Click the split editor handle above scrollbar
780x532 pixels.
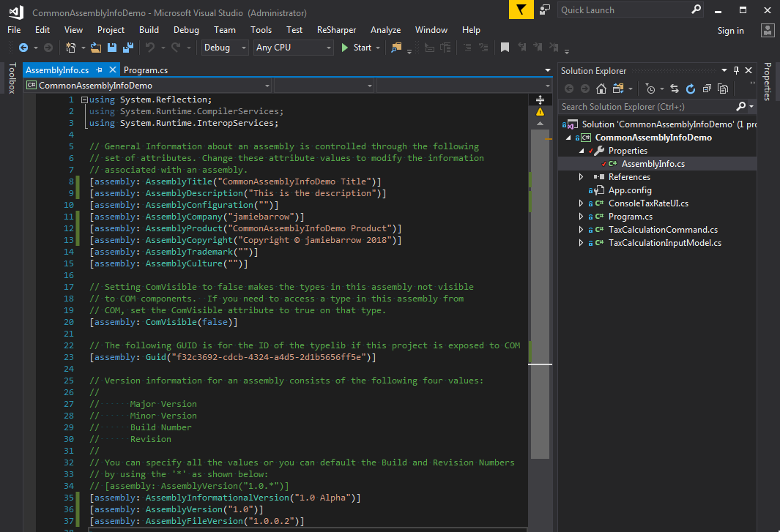pos(541,100)
